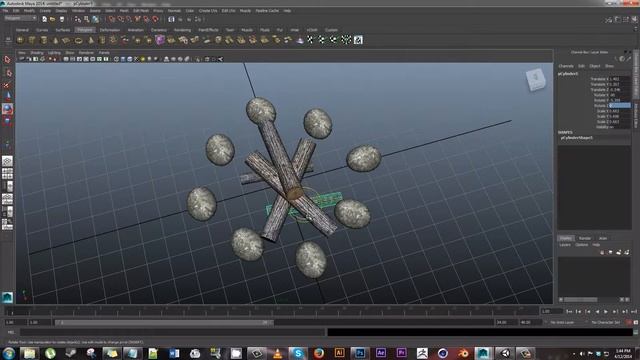Open the viewport Shading menu
Viewport: 640px width, 360px height.
point(37,53)
